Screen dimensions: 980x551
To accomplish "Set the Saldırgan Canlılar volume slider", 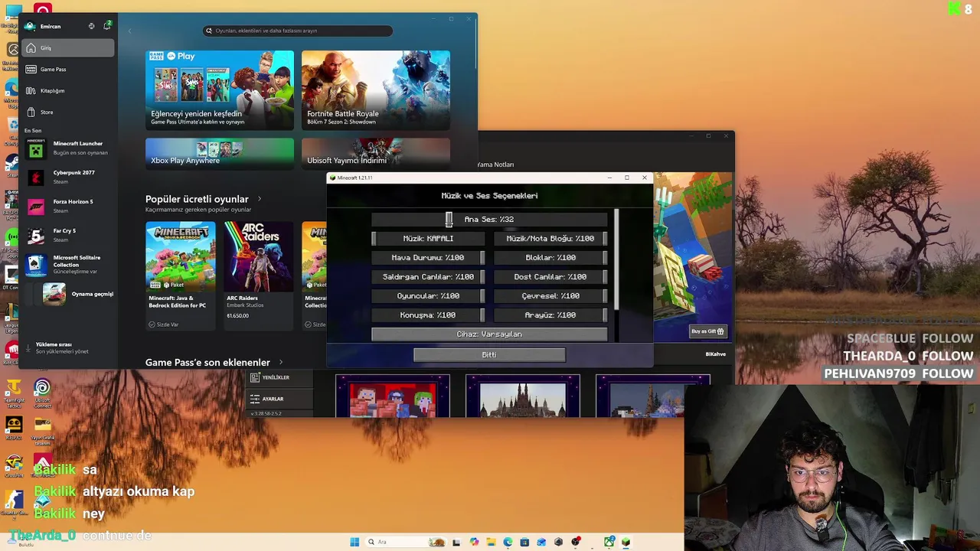I will (x=428, y=277).
